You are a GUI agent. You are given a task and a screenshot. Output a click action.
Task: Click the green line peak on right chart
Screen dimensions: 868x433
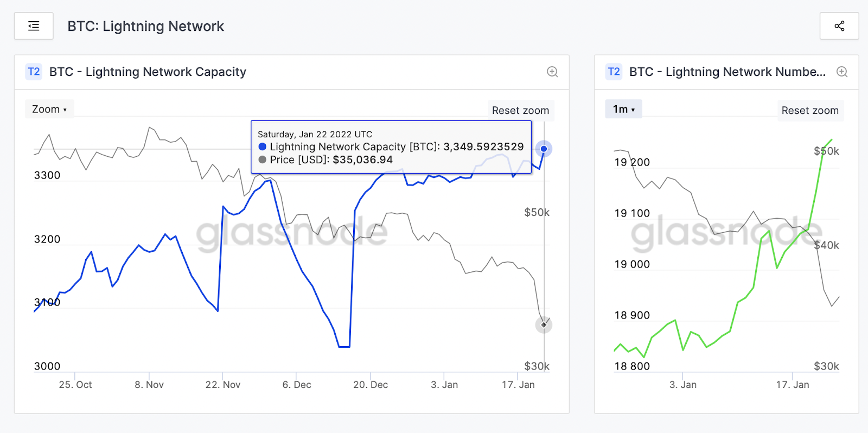[831, 141]
